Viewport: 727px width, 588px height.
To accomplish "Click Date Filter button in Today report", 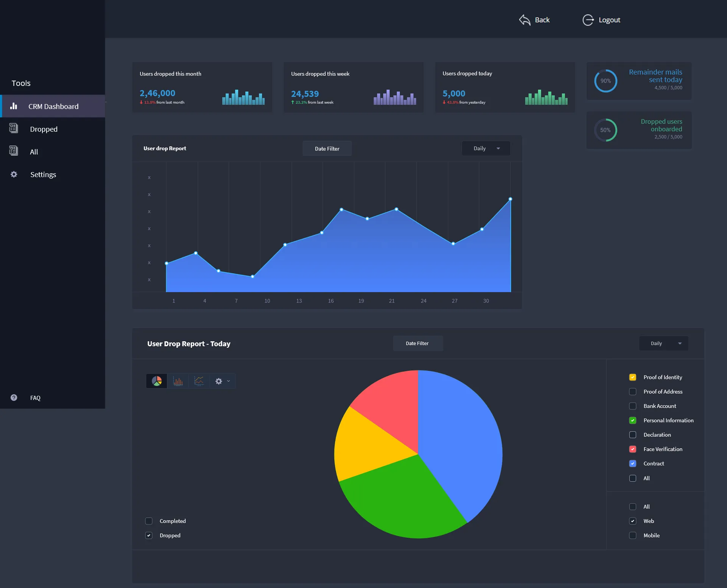I will 417,343.
